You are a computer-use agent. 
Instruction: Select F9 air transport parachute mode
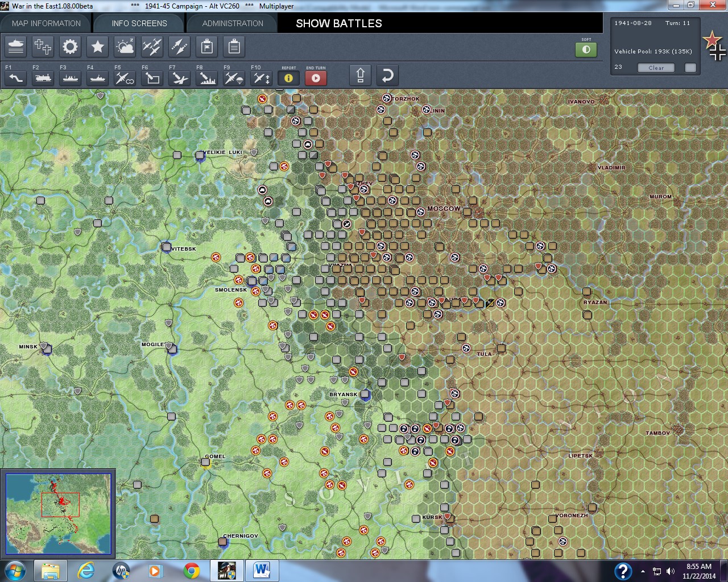(x=234, y=78)
